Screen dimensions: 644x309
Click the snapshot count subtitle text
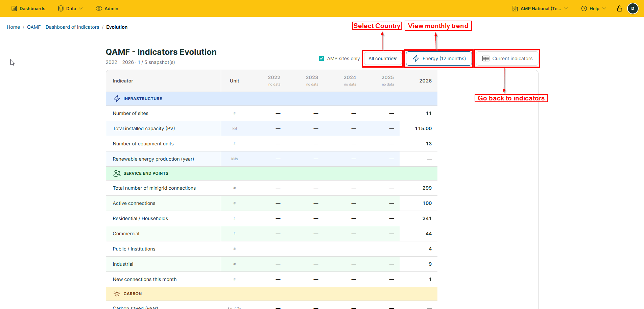coord(140,62)
